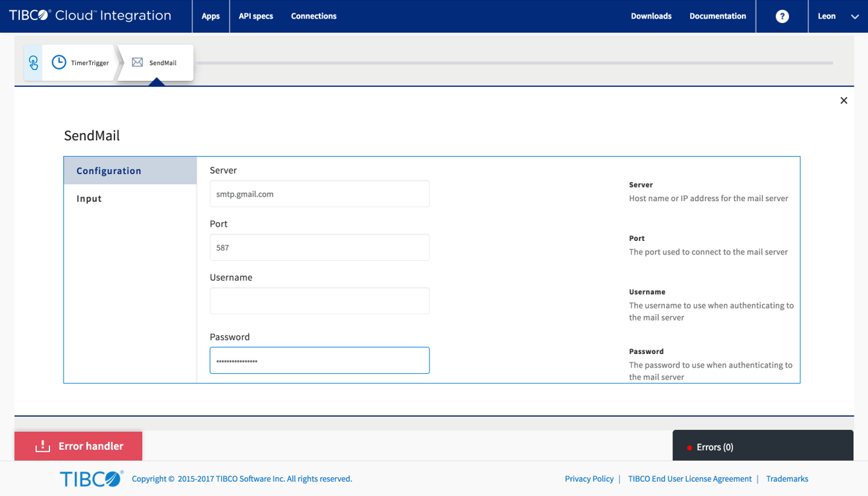
Task: Open help via question mark icon
Action: 782,16
